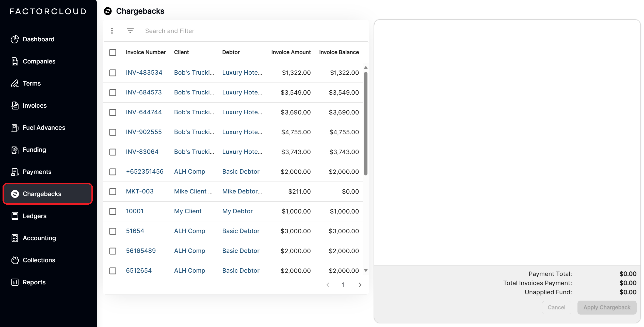Open the Dashboard section
This screenshot has height=327, width=644.
click(38, 39)
